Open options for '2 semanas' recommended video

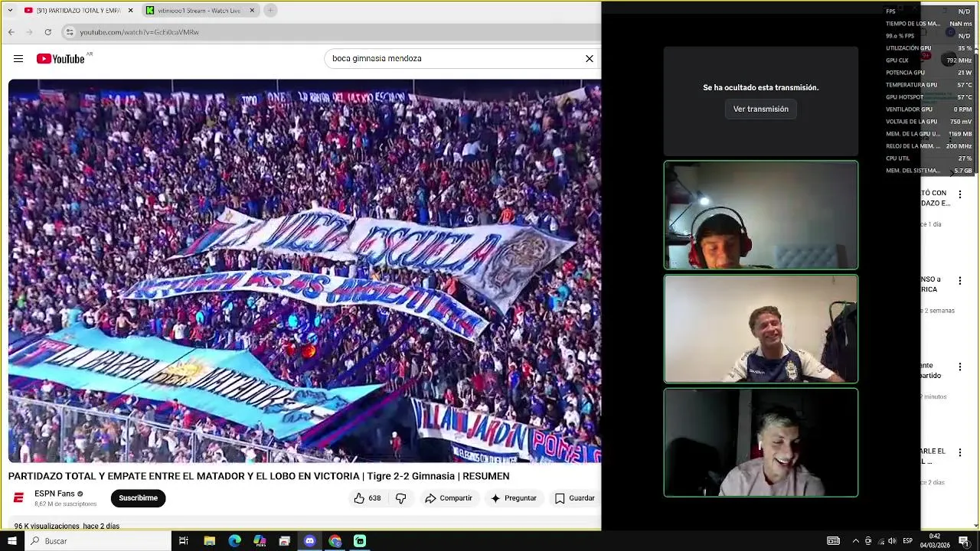[960, 281]
